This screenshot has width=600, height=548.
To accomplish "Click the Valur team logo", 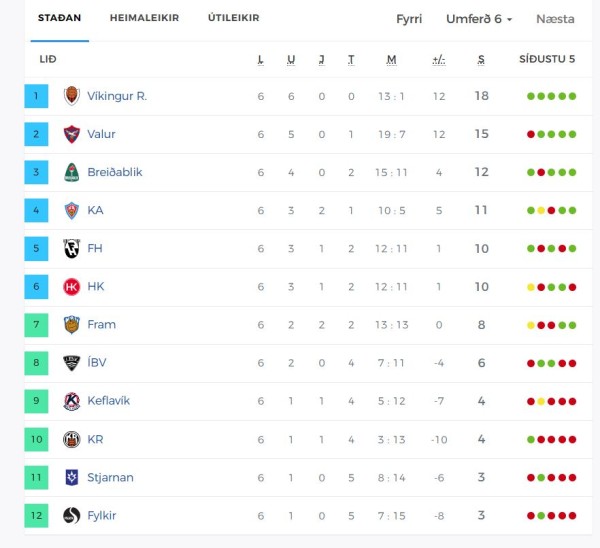I will pos(72,134).
